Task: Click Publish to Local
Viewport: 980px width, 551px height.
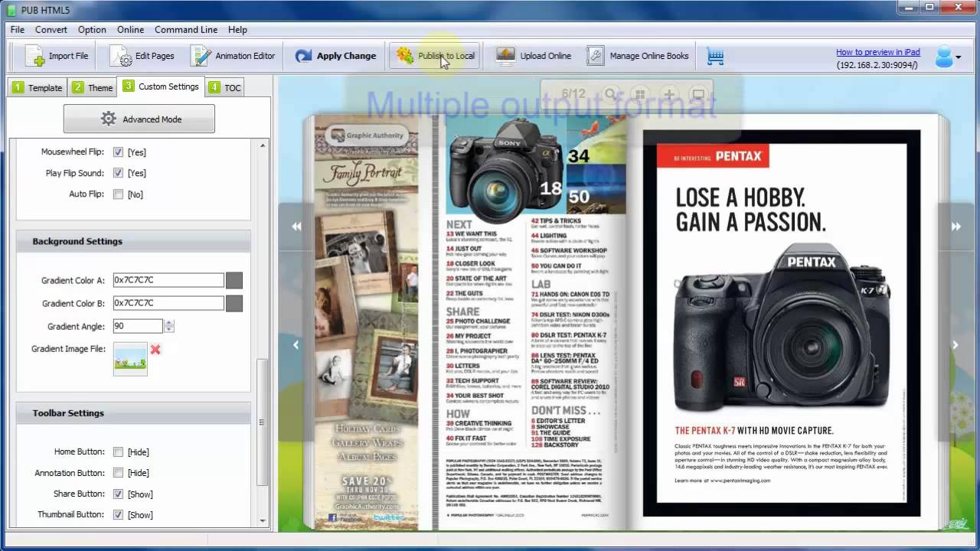Action: pos(434,56)
